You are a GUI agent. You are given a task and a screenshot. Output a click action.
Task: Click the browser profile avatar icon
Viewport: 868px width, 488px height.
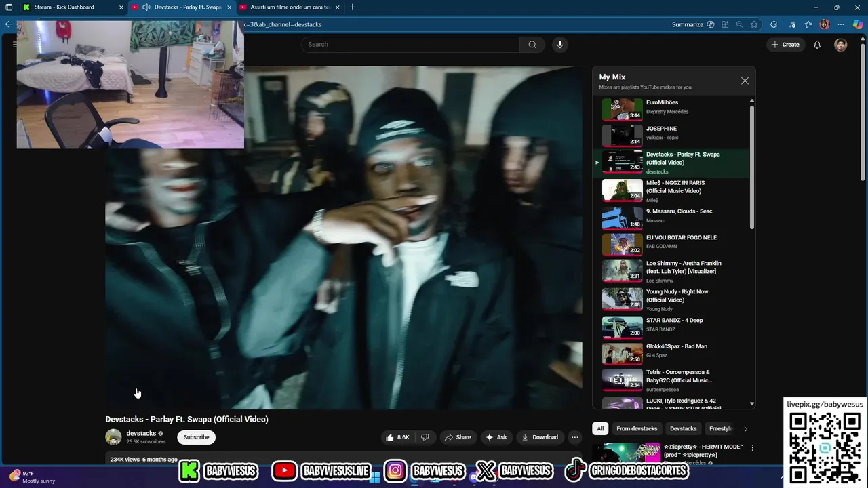tap(825, 24)
